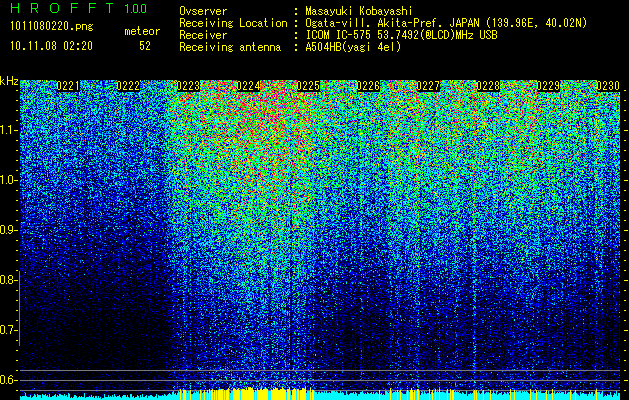Image resolution: width=629 pixels, height=400 pixels.
Task: Click the 0230 time marker
Action: (x=608, y=86)
